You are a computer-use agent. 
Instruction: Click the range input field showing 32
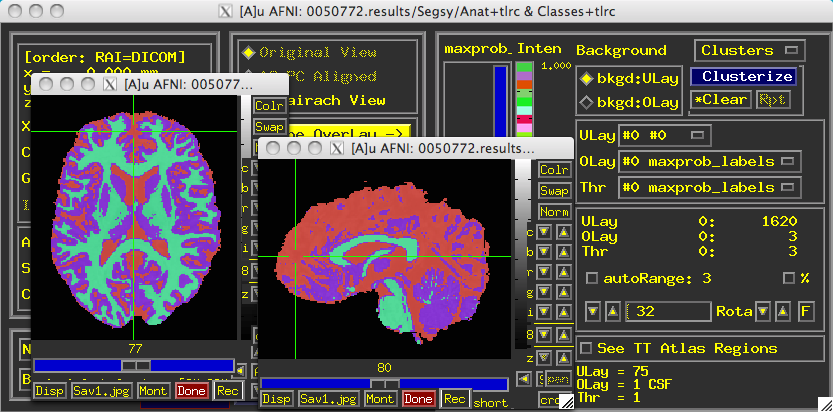668,311
